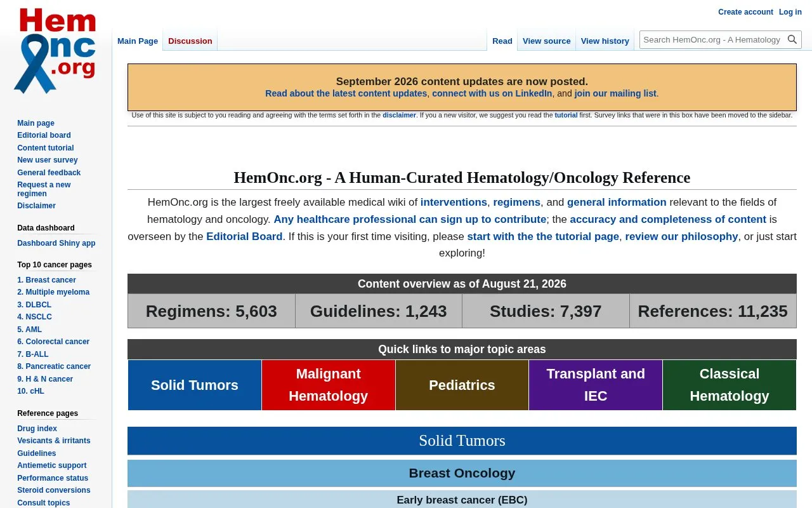
Task: Open the Malignant Hematology quick link tile
Action: [x=329, y=385]
